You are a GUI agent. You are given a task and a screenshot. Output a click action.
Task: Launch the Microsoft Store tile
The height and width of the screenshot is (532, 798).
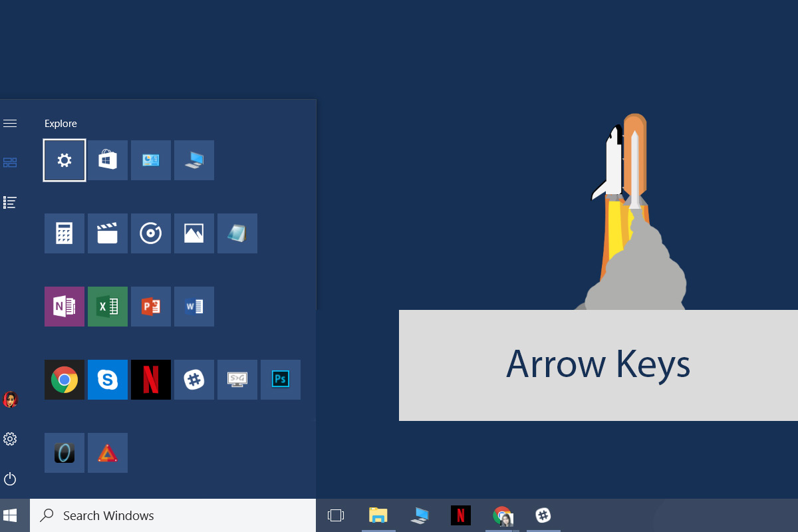[108, 160]
